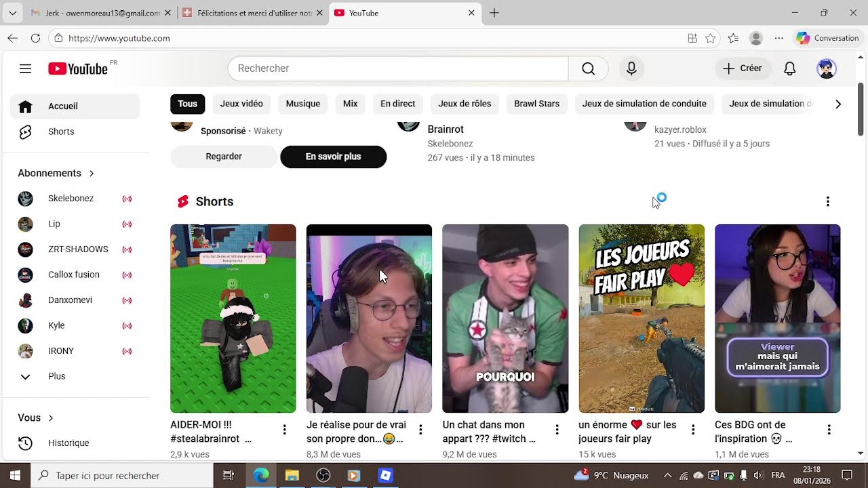Open Danxomevi channel avatar
868x488 pixels.
(25, 300)
